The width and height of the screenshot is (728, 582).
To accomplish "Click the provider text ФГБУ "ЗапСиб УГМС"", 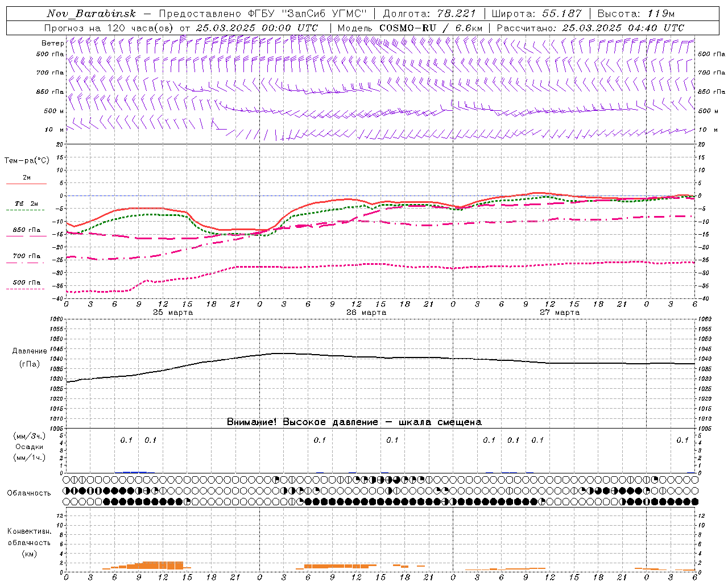I will pos(307,14).
